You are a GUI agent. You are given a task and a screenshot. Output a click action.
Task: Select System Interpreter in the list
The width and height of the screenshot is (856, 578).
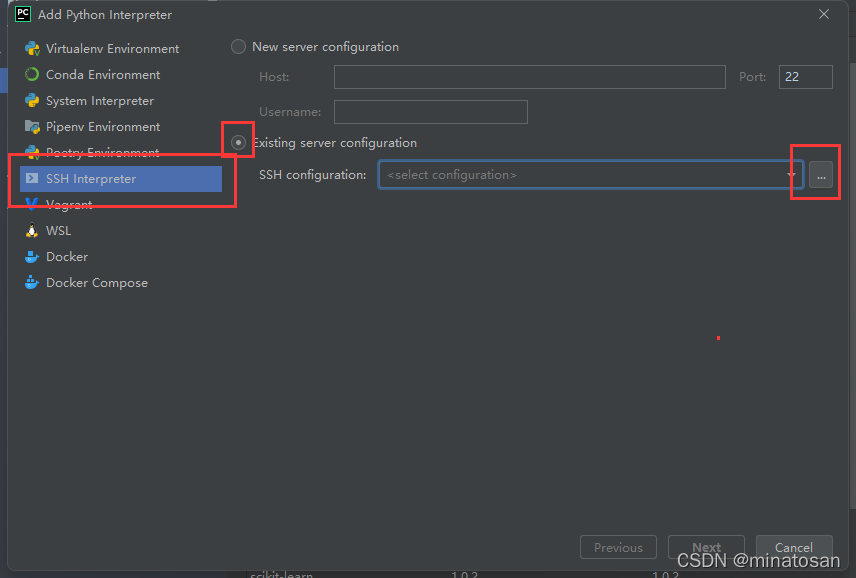click(121, 100)
